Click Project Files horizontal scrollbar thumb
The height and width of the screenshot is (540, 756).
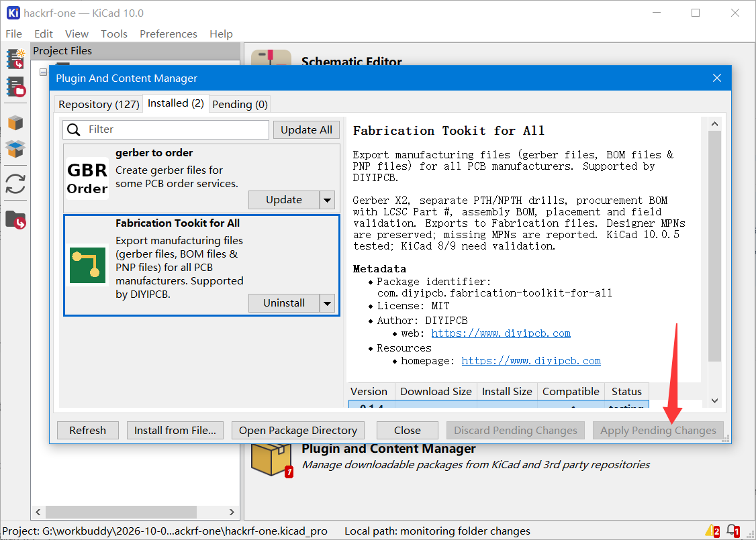121,512
